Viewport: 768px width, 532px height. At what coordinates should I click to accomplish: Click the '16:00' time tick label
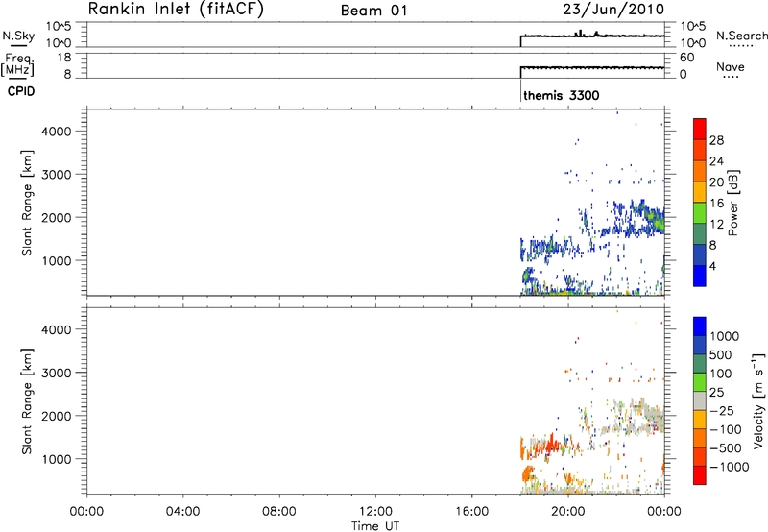[471, 512]
